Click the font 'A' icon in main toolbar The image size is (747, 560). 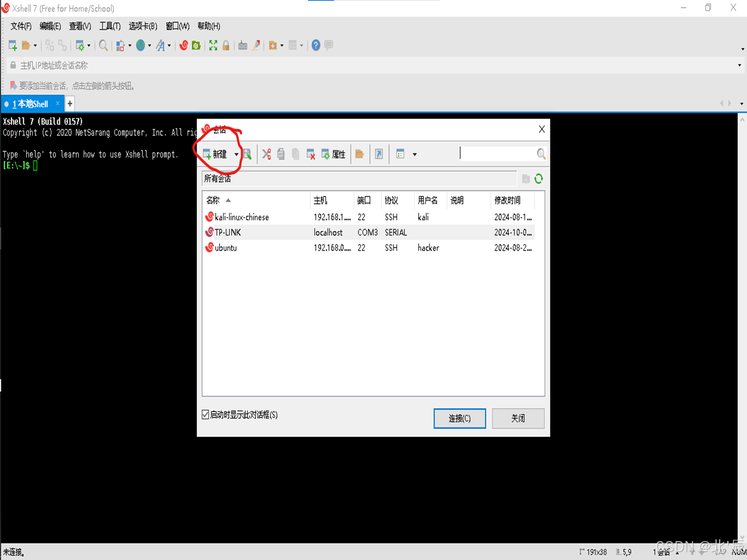click(x=160, y=46)
